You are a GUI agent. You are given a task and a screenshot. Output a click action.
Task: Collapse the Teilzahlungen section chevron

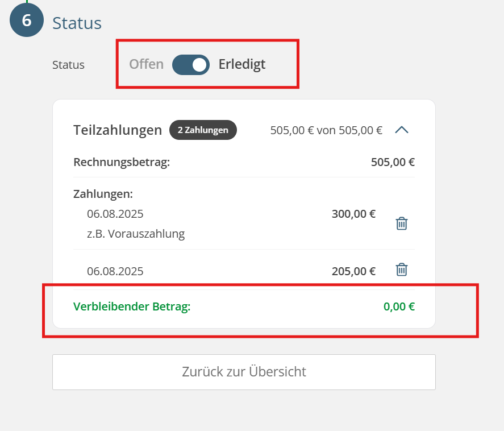pyautogui.click(x=402, y=130)
